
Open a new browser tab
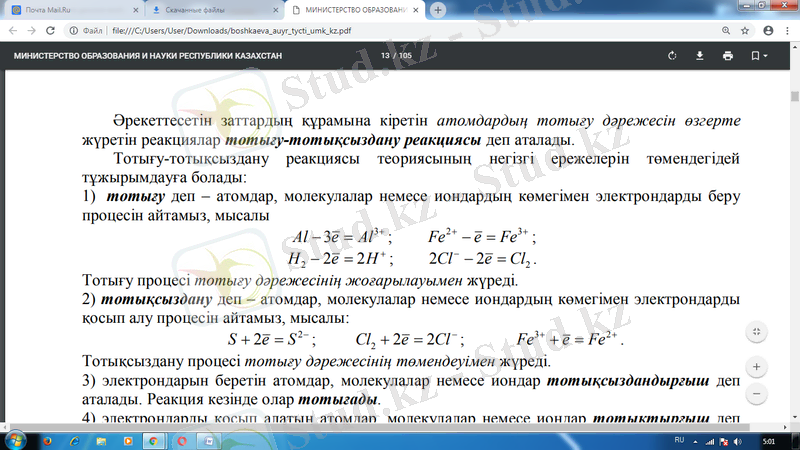pos(438,10)
